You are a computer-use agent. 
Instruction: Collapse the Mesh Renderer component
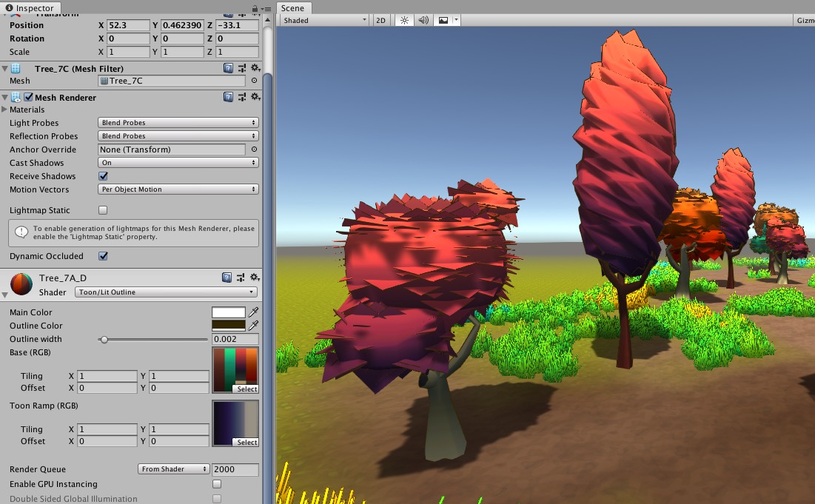[x=4, y=97]
